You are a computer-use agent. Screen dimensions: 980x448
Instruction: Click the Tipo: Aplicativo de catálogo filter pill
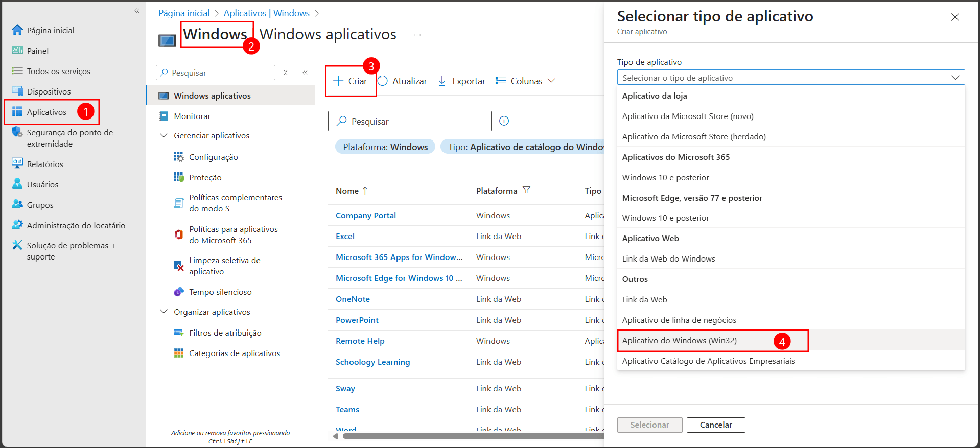523,147
